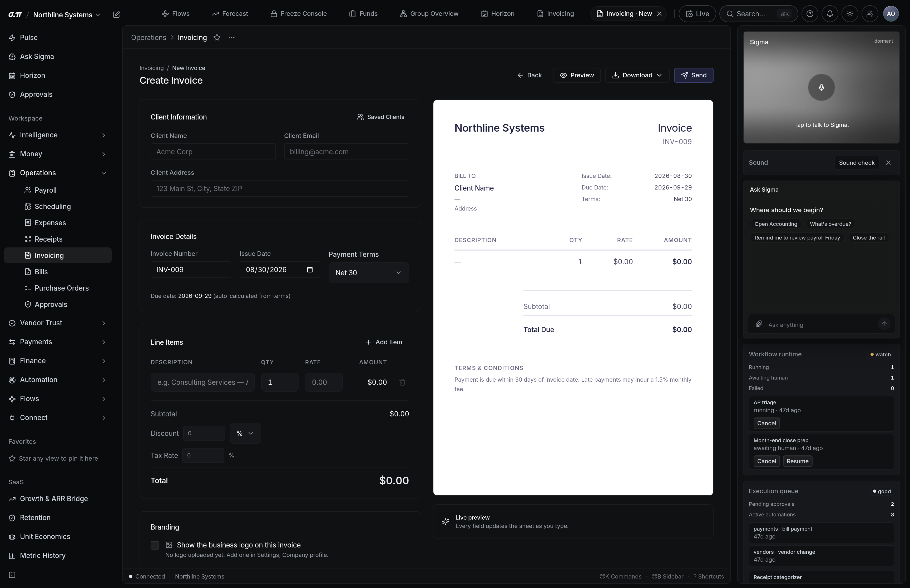910x588 pixels.
Task: Switch to the Funds tab
Action: pyautogui.click(x=364, y=14)
